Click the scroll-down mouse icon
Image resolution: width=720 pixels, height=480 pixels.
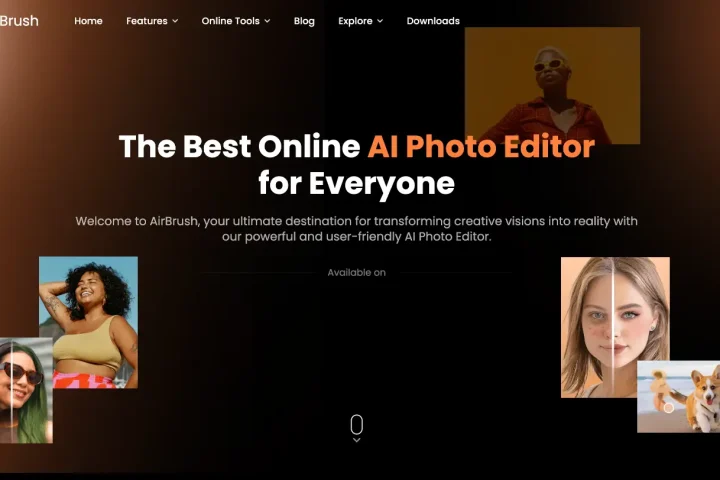click(x=356, y=424)
